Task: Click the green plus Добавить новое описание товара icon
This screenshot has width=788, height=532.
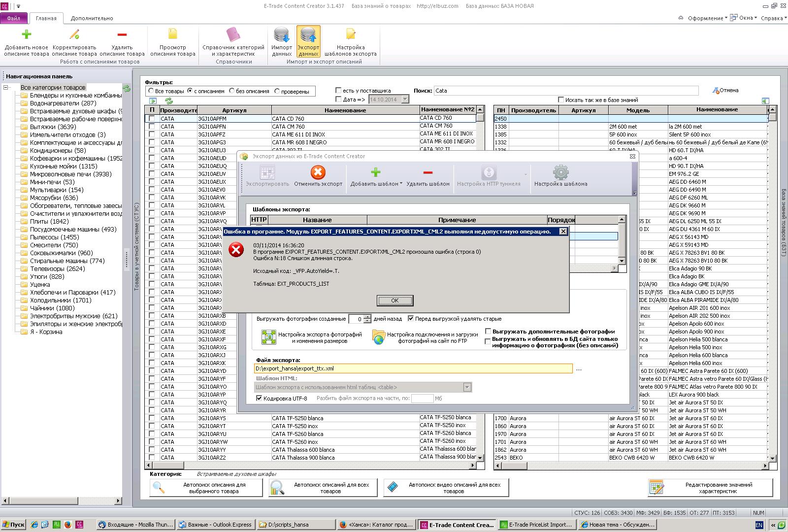Action: pos(27,34)
